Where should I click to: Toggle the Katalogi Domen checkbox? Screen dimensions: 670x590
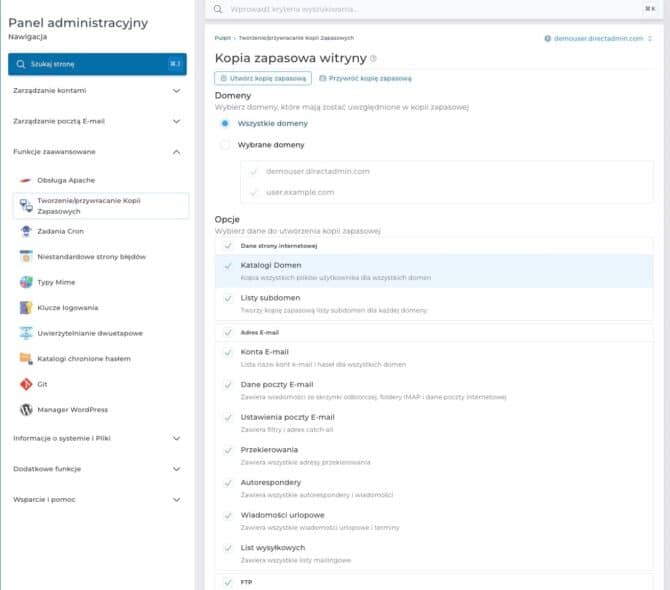pyautogui.click(x=228, y=266)
